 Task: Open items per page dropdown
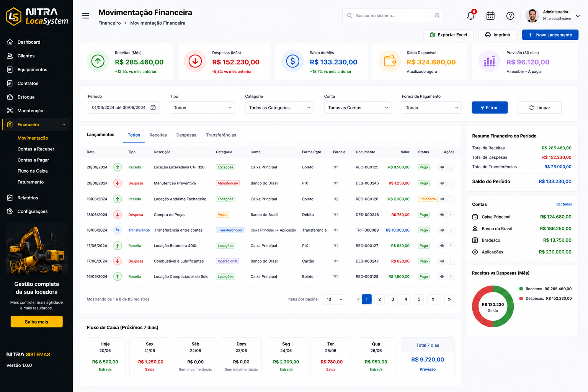click(x=334, y=299)
